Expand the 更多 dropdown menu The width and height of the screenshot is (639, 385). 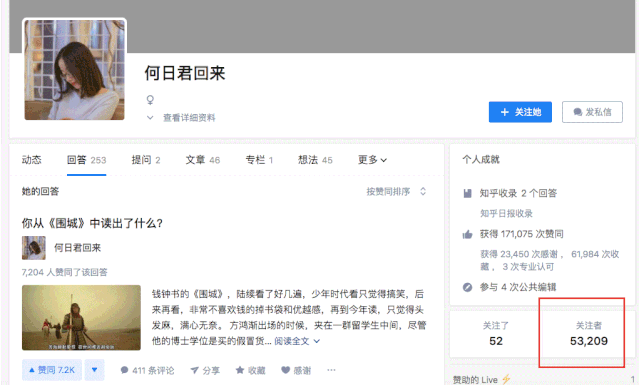click(372, 160)
